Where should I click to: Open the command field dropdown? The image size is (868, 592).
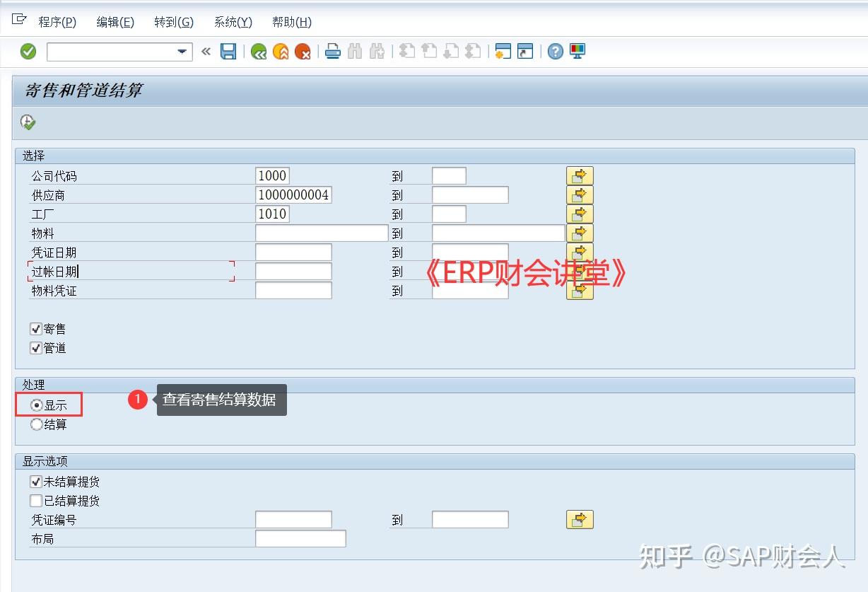pyautogui.click(x=182, y=51)
